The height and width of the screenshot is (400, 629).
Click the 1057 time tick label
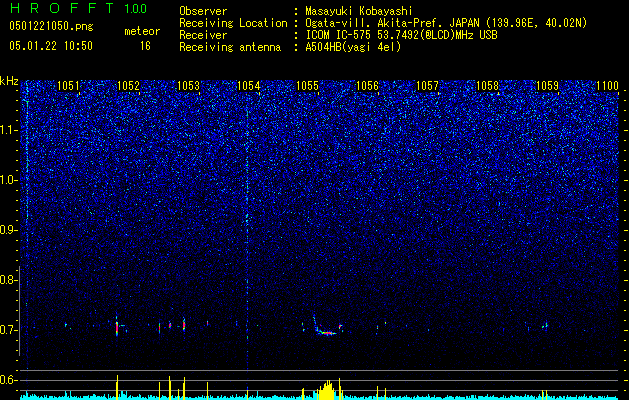pyautogui.click(x=428, y=86)
